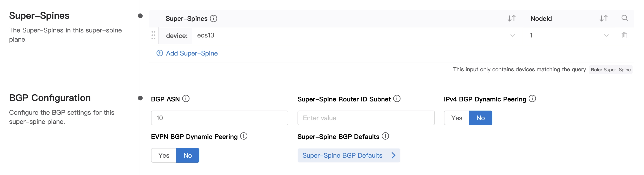Grab the drag handle of eos13 row
The width and height of the screenshot is (644, 175).
pyautogui.click(x=154, y=35)
